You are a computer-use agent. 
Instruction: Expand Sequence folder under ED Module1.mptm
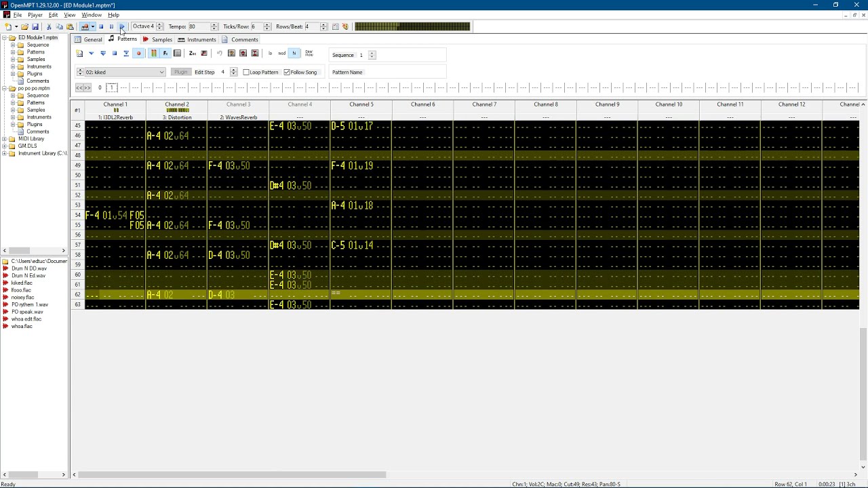(13, 45)
